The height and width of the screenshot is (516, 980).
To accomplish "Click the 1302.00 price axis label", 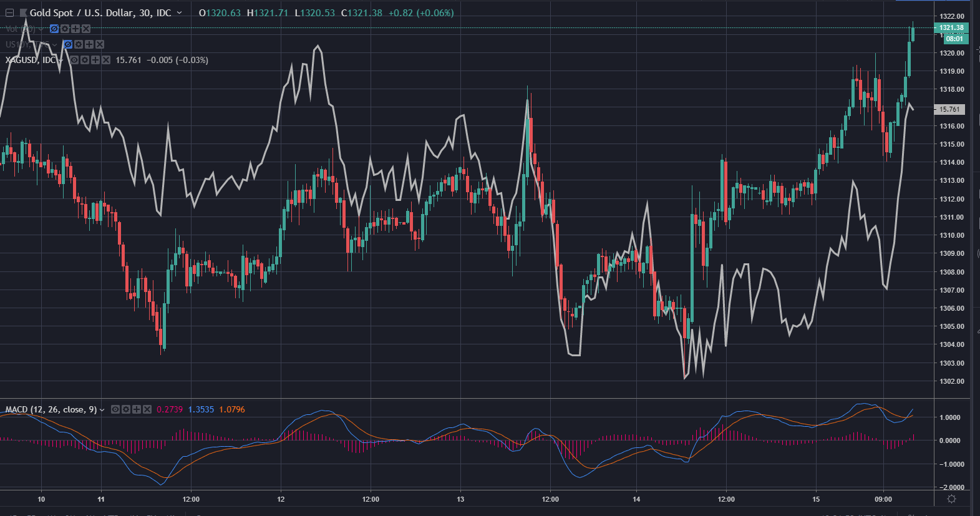I will click(952, 381).
